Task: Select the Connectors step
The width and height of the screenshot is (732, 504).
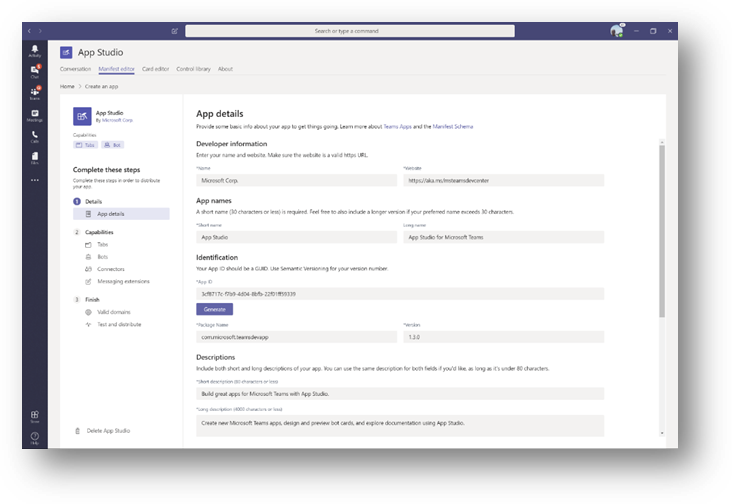Action: pos(111,269)
